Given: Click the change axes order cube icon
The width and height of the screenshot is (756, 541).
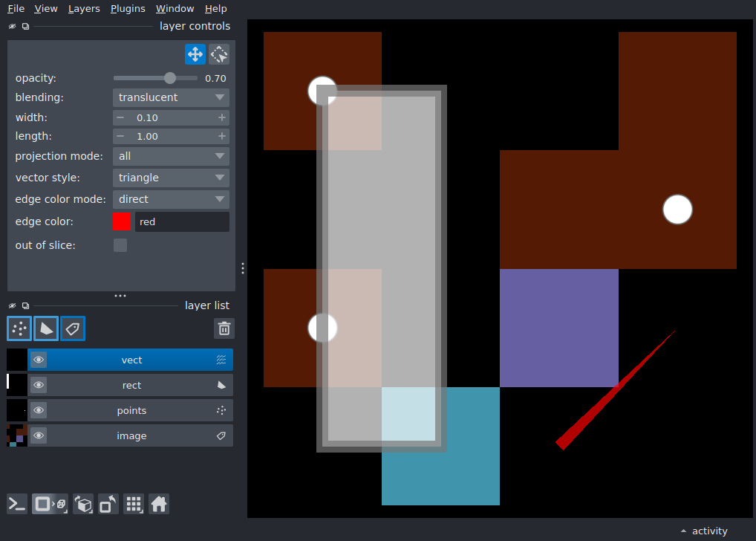Looking at the screenshot, I should pos(83,505).
